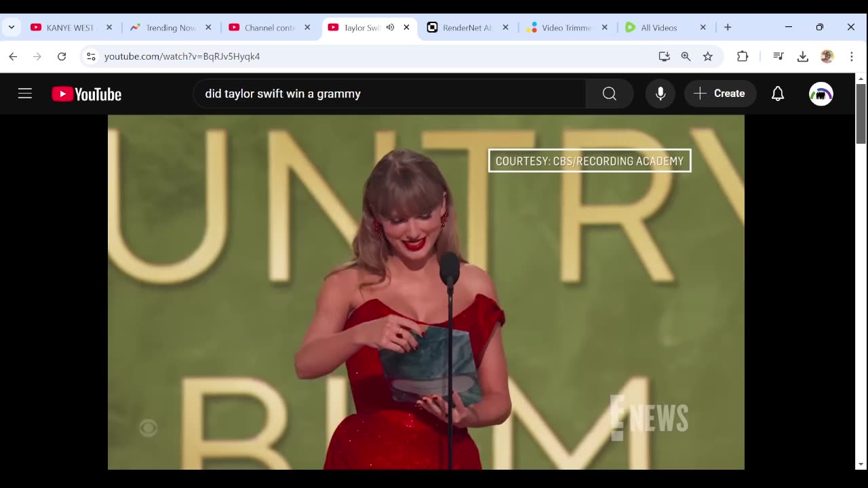Select the URL in the address bar
Viewport: 868px width, 488px height.
(x=182, y=56)
